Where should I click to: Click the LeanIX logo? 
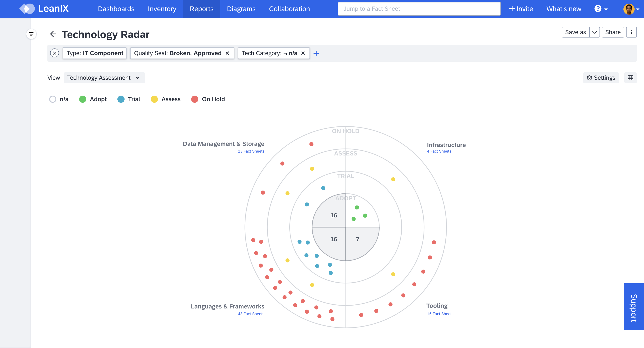coord(44,9)
